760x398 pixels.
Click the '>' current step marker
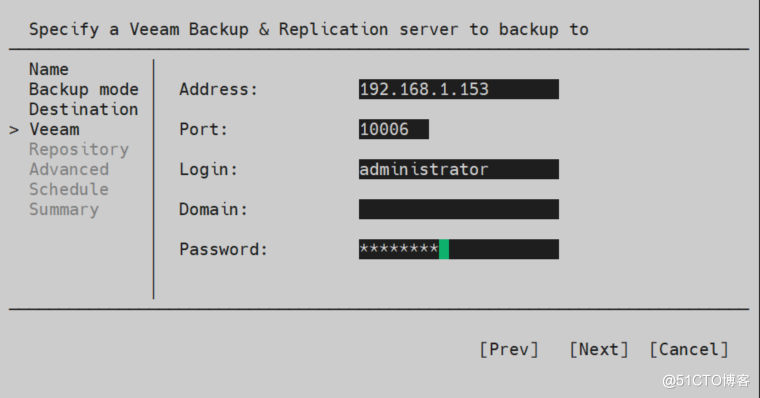(x=14, y=130)
